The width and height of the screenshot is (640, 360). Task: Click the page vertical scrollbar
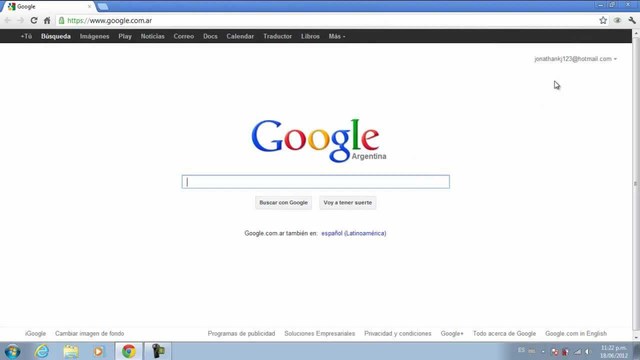(x=636, y=184)
